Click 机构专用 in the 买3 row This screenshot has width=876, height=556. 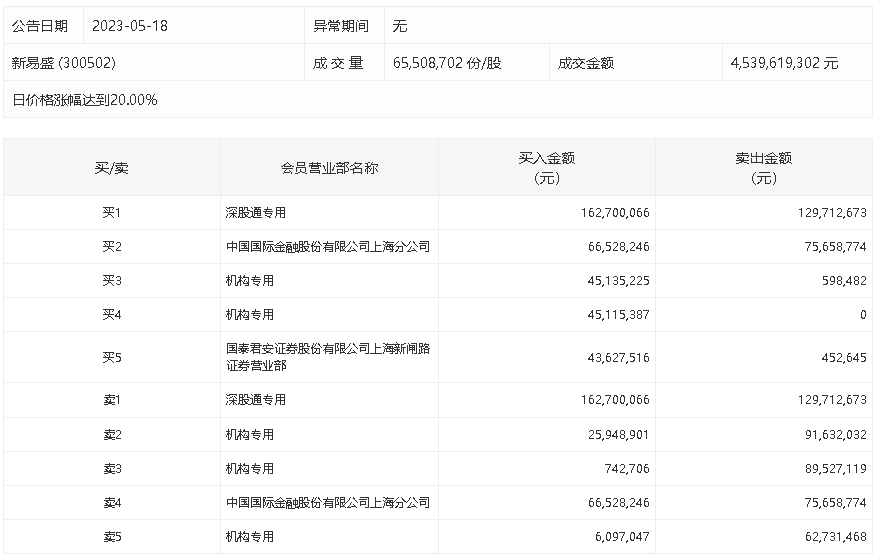click(x=250, y=281)
